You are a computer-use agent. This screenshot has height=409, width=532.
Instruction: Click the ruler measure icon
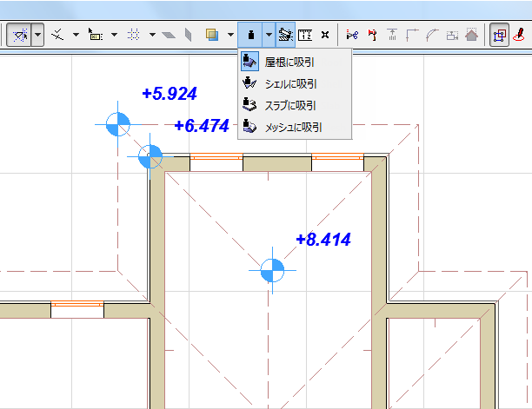(305, 35)
